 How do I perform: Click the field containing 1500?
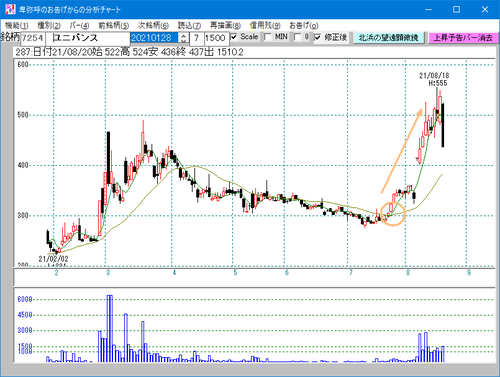216,38
